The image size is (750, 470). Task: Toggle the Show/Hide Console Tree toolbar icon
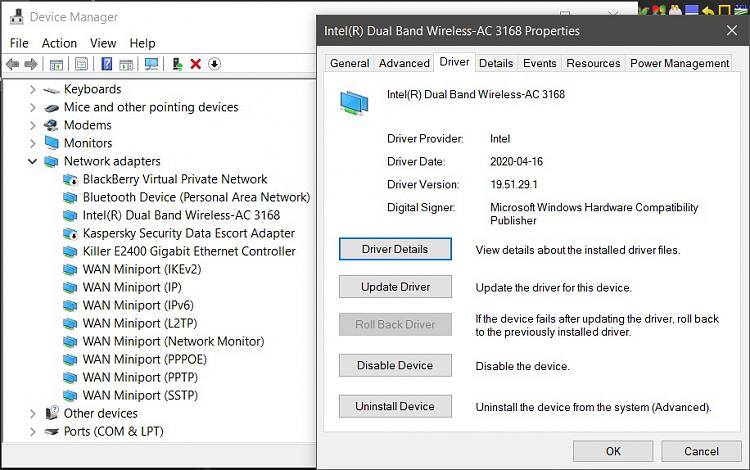(56, 64)
